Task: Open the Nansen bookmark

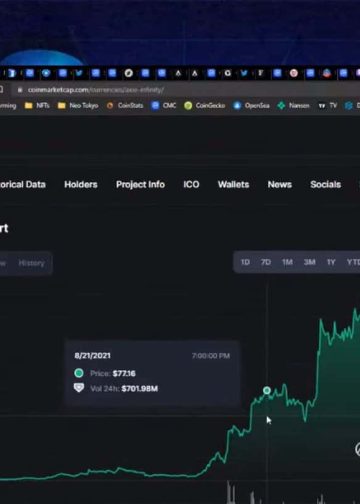Action: (x=293, y=106)
